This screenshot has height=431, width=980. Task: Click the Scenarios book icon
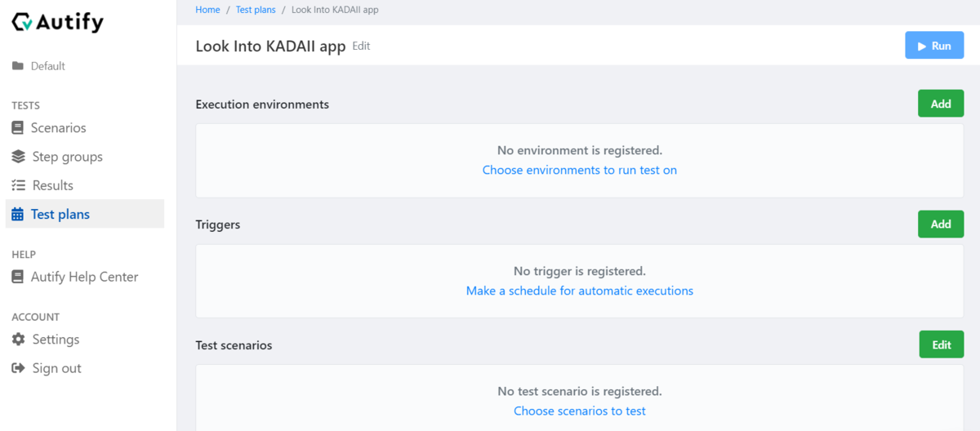17,128
